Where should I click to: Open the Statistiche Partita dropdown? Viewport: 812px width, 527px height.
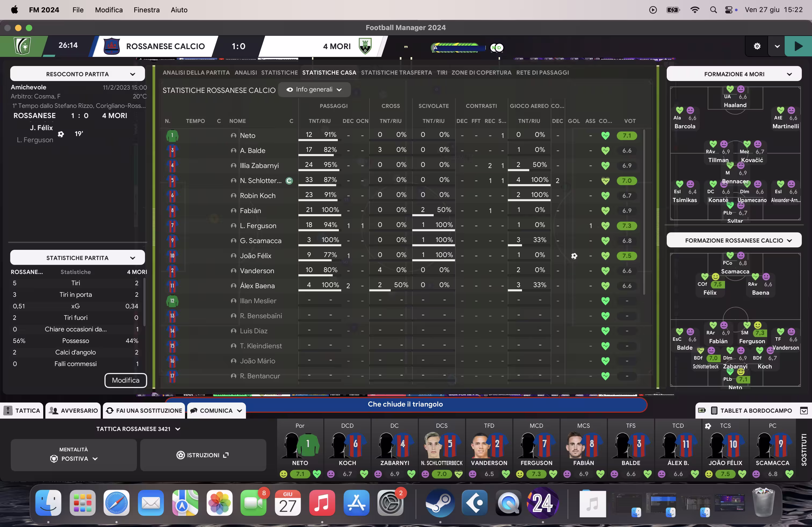(x=77, y=258)
